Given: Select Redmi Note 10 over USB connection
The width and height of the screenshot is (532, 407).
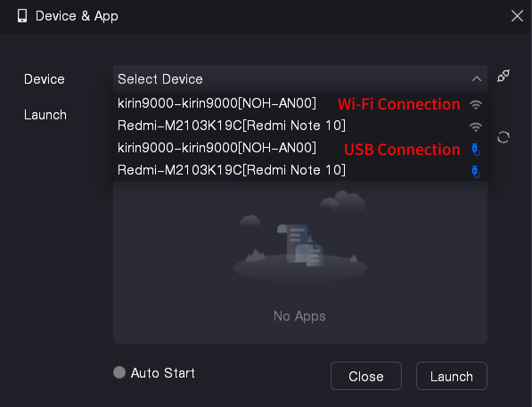Looking at the screenshot, I should pos(300,170).
